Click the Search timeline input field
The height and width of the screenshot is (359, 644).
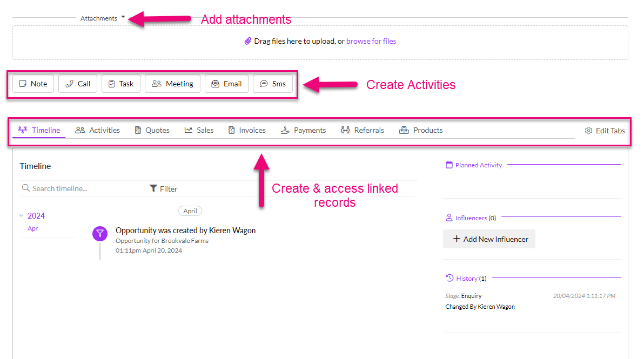[x=84, y=188]
